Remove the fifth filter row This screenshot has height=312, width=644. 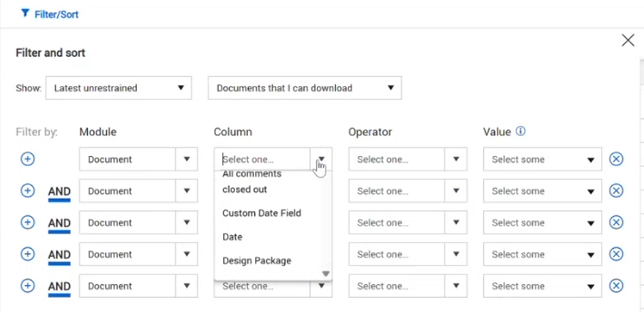pos(616,285)
